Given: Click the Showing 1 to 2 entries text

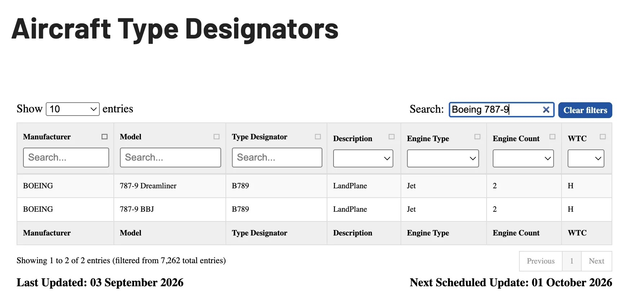Looking at the screenshot, I should point(121,260).
